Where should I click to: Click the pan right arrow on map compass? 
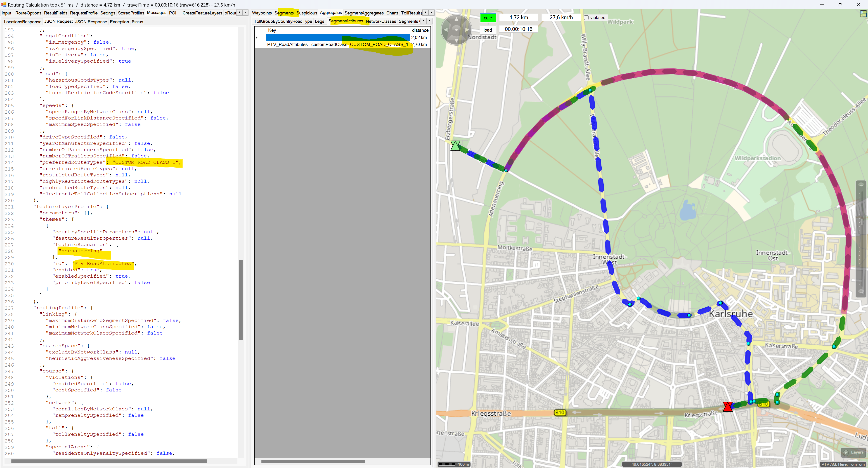[467, 30]
